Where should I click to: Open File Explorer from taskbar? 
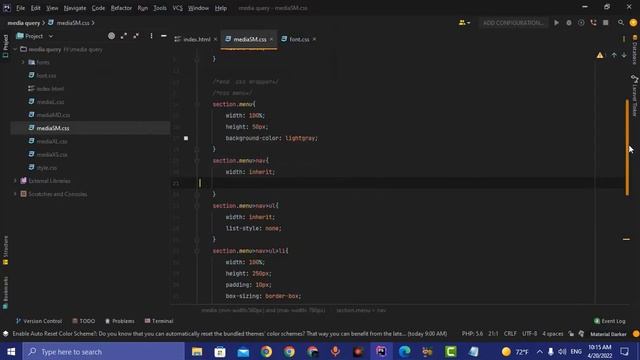[197, 351]
